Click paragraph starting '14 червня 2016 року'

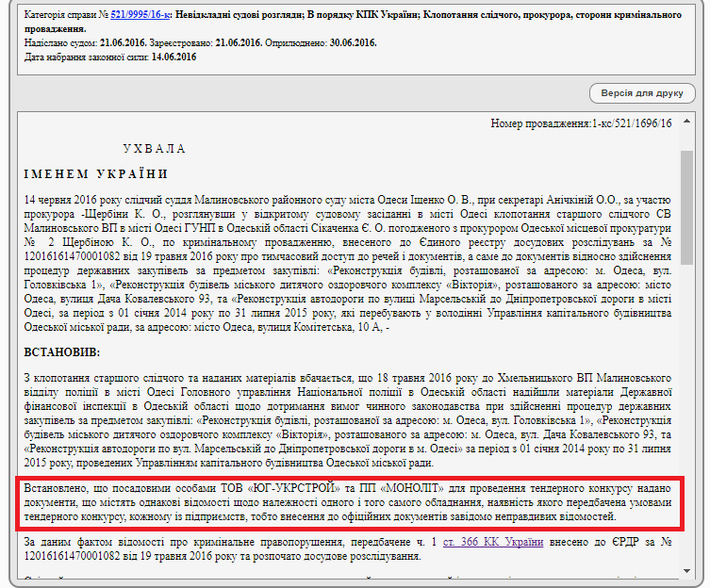coord(347,263)
